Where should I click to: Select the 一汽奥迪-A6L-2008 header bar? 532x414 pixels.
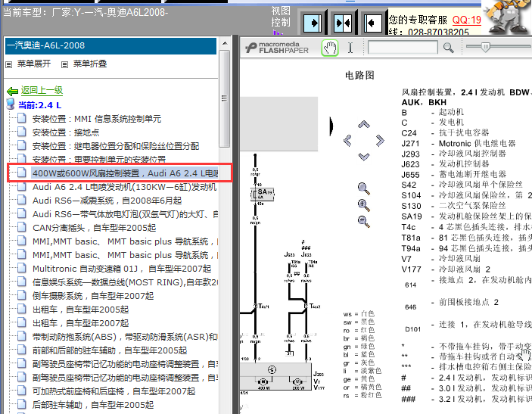tap(110, 46)
